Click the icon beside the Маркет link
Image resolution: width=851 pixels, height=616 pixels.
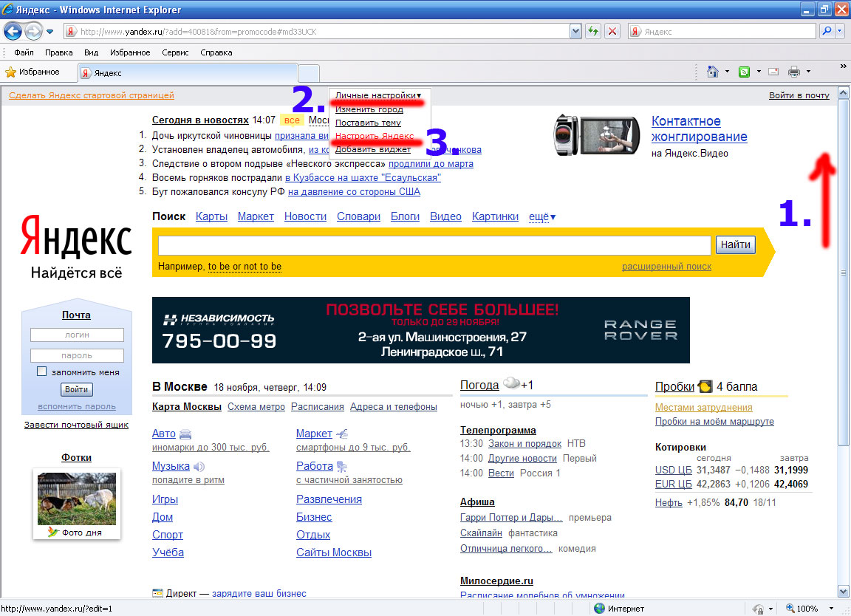[342, 434]
